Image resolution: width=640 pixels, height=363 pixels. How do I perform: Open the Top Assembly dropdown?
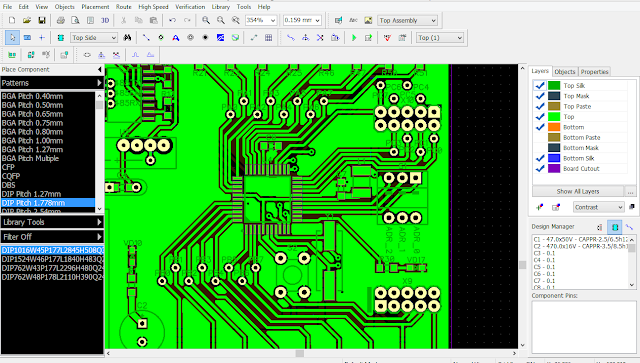(x=407, y=20)
